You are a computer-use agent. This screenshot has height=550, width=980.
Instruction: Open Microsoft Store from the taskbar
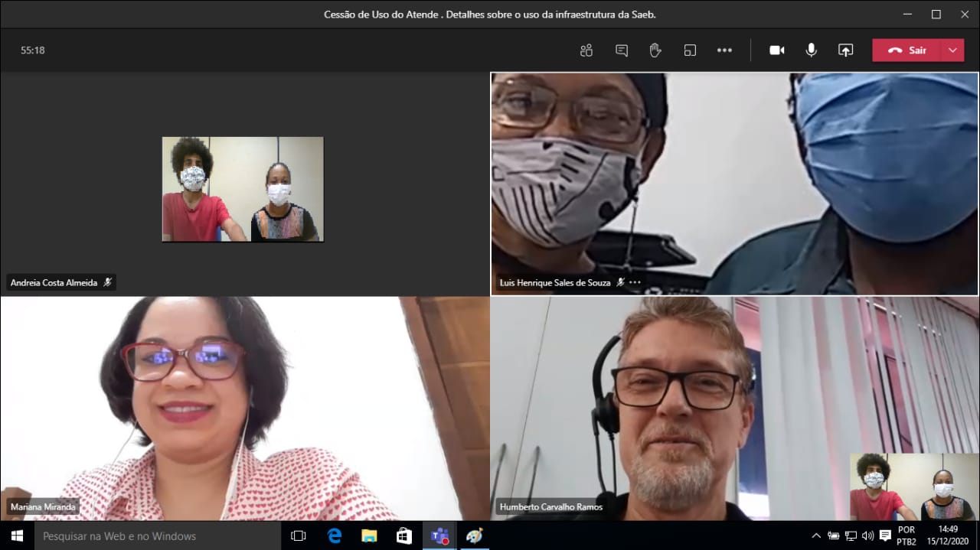[x=404, y=535]
